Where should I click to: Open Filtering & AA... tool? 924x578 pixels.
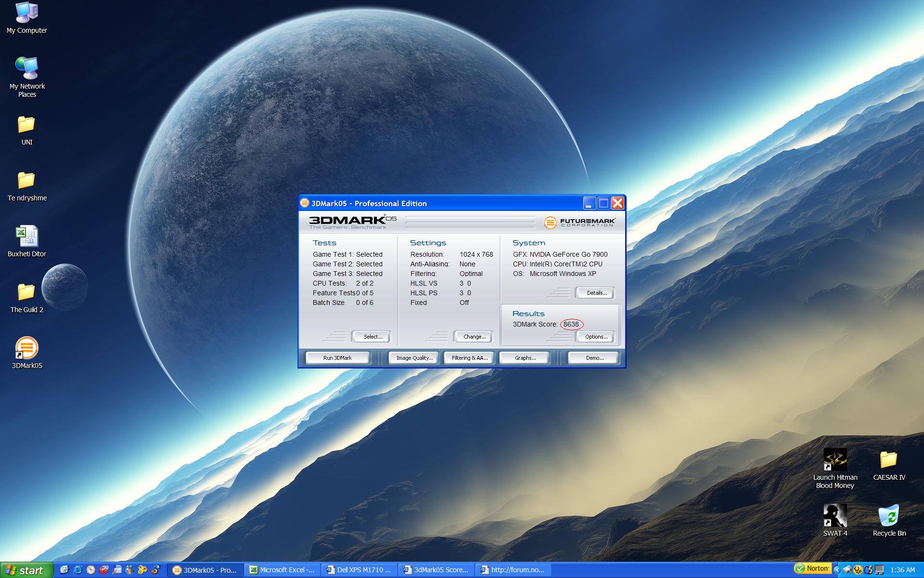pos(469,358)
